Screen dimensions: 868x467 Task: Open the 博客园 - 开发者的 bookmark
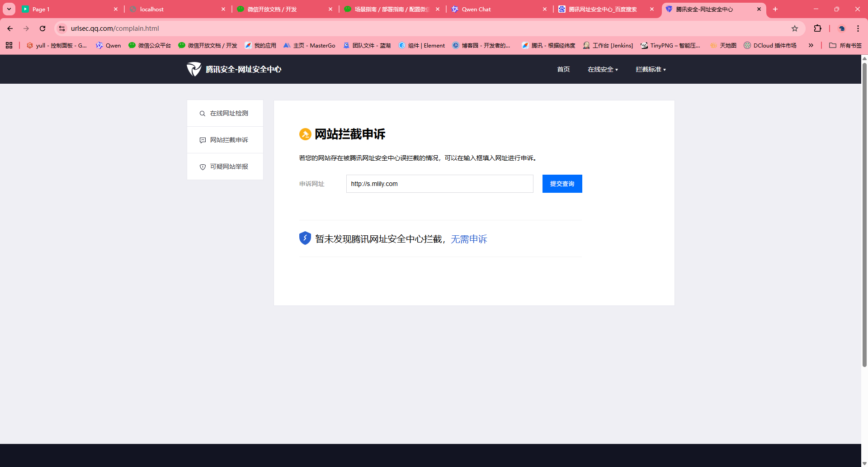(481, 45)
